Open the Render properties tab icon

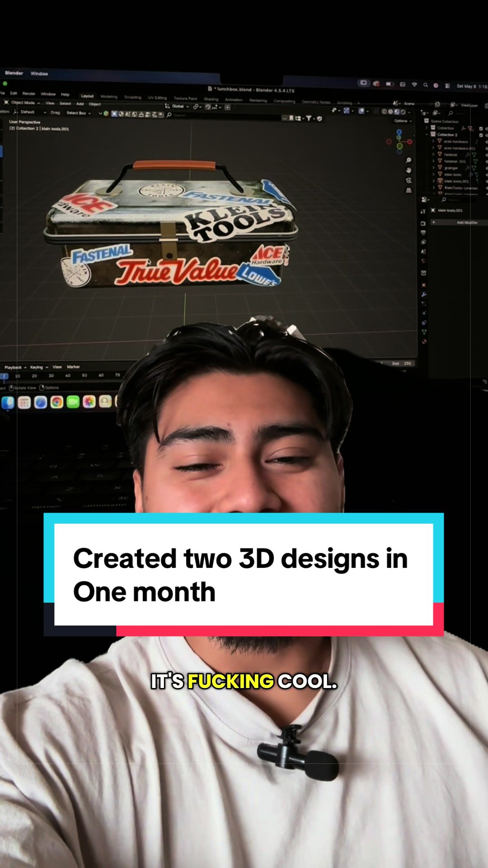(x=423, y=223)
